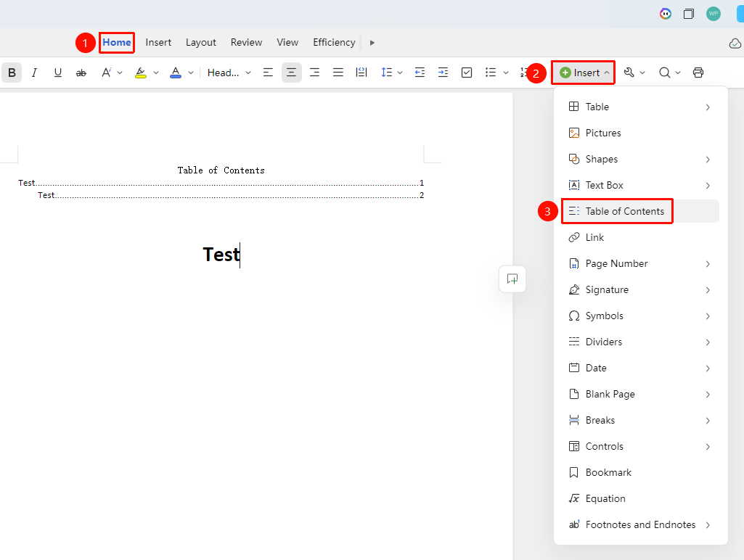This screenshot has width=744, height=560.
Task: Open the Footnotes and Endnotes submenu
Action: (x=640, y=524)
